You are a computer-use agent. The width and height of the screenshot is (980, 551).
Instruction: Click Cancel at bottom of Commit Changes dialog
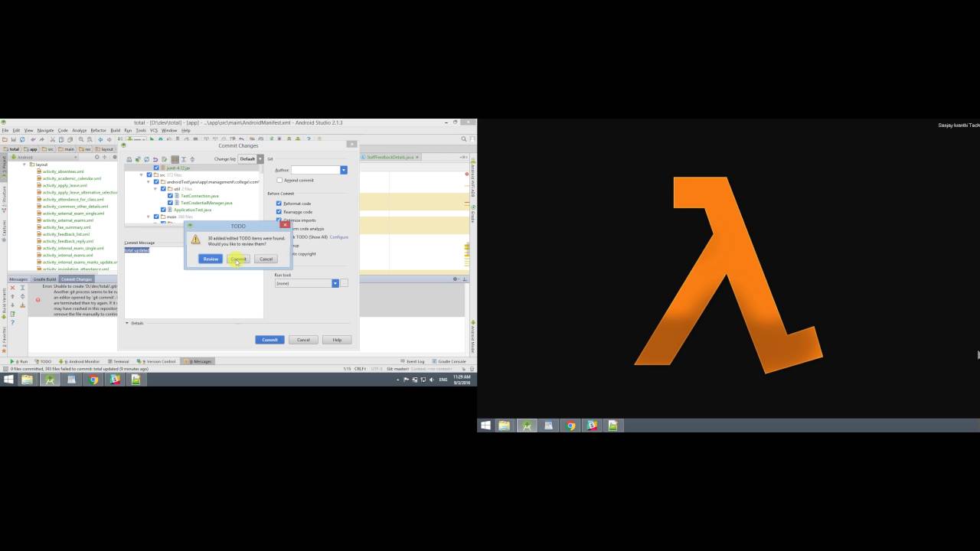[303, 340]
